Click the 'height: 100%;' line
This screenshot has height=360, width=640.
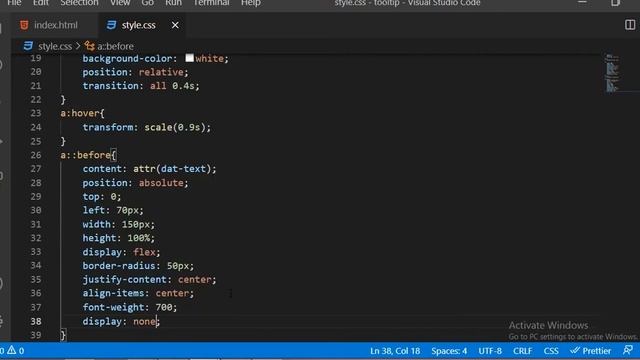[x=118, y=238]
